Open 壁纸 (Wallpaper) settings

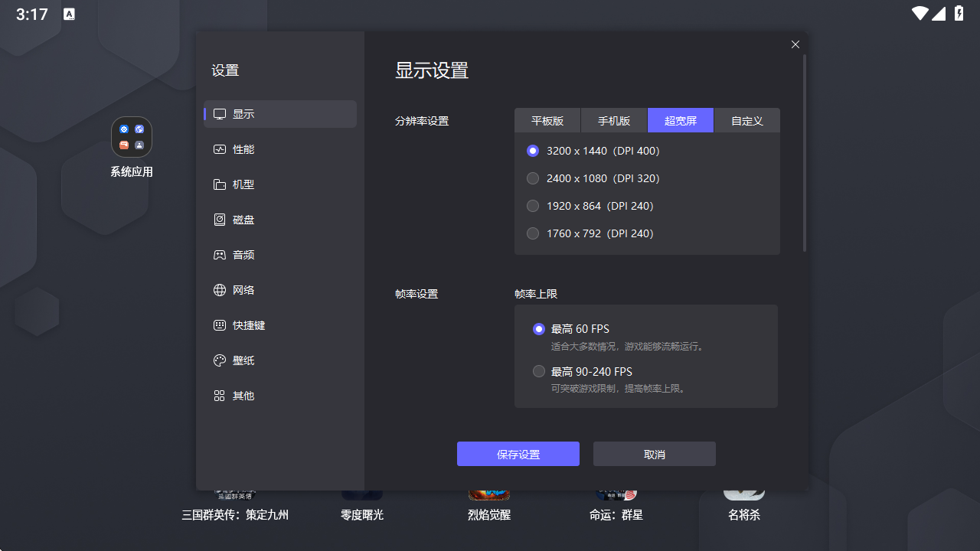(x=242, y=360)
